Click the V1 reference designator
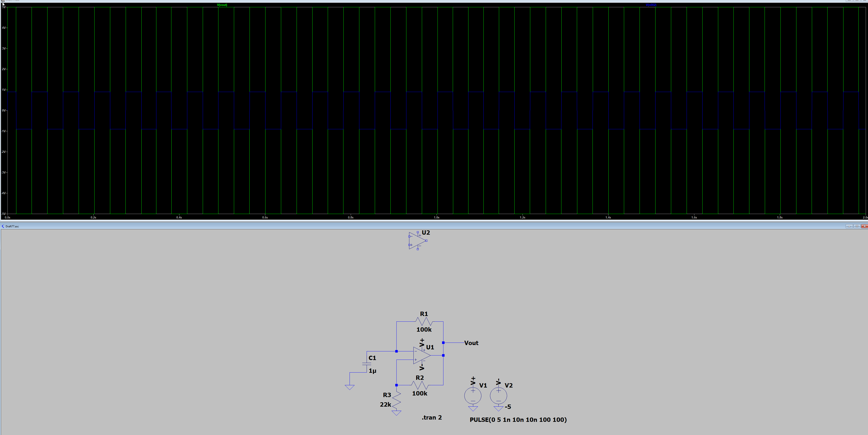868x435 pixels. point(483,385)
